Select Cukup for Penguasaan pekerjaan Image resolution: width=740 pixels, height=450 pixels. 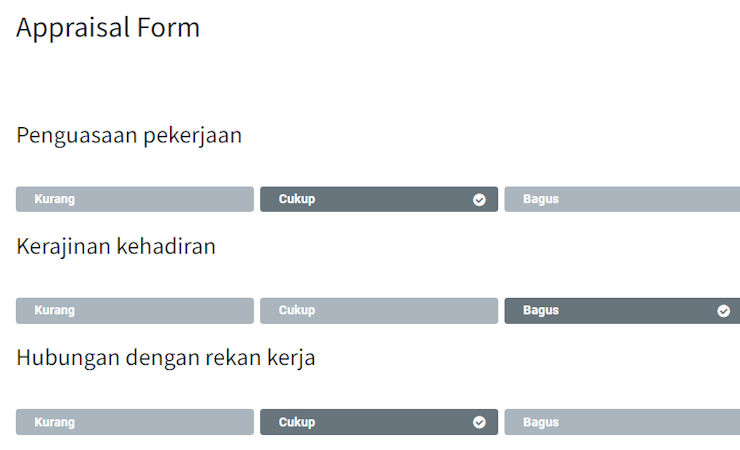(x=379, y=199)
